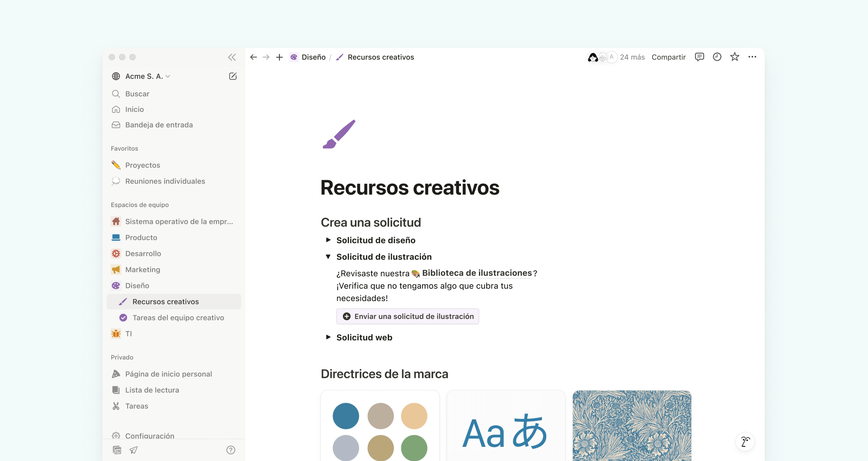Click 24 más collaborators label

[632, 57]
